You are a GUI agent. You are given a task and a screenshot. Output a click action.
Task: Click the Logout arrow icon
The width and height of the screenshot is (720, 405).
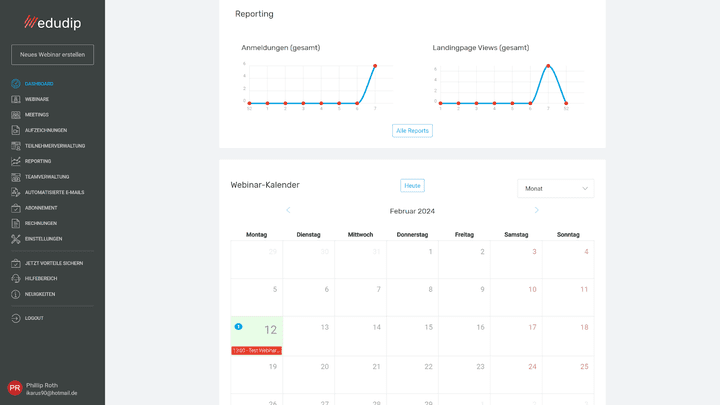[16, 318]
